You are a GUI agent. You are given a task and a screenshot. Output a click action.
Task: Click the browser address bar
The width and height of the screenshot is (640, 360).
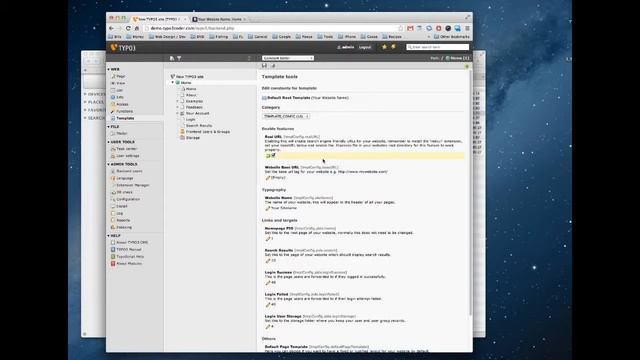tap(273, 28)
